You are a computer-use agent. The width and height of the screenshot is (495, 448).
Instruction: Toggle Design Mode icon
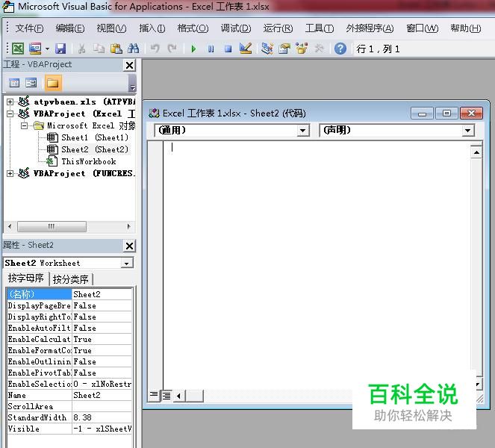246,49
